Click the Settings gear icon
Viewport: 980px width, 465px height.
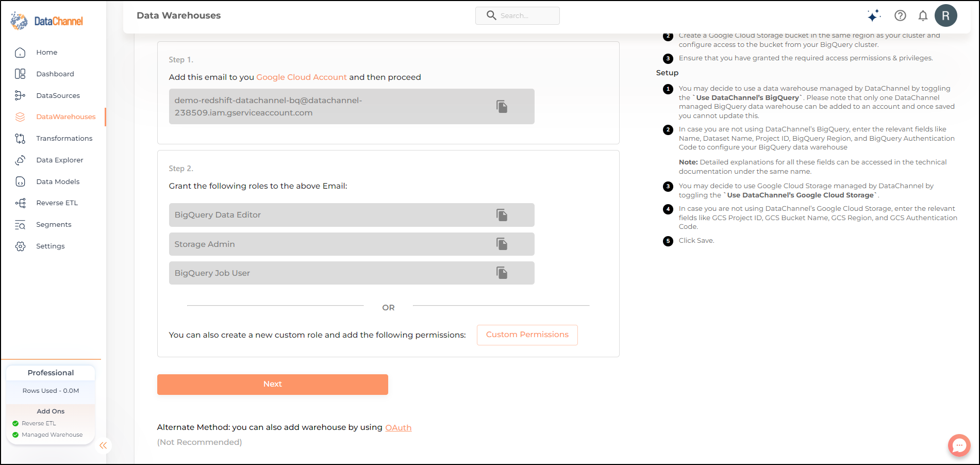click(20, 246)
